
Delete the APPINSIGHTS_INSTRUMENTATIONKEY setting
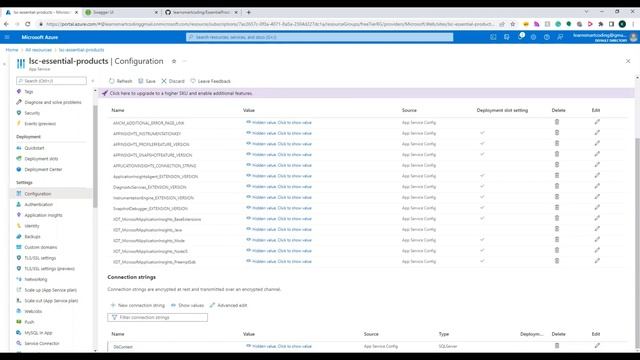(x=557, y=133)
